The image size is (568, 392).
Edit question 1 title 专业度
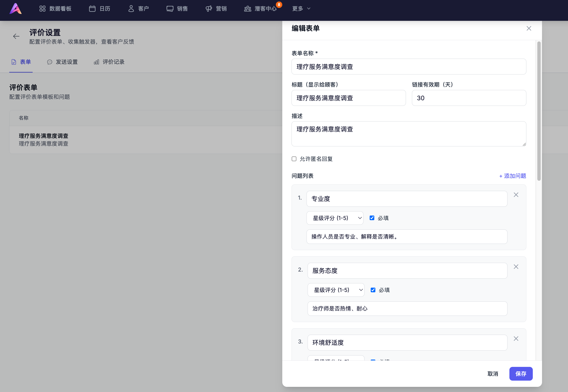click(x=407, y=199)
